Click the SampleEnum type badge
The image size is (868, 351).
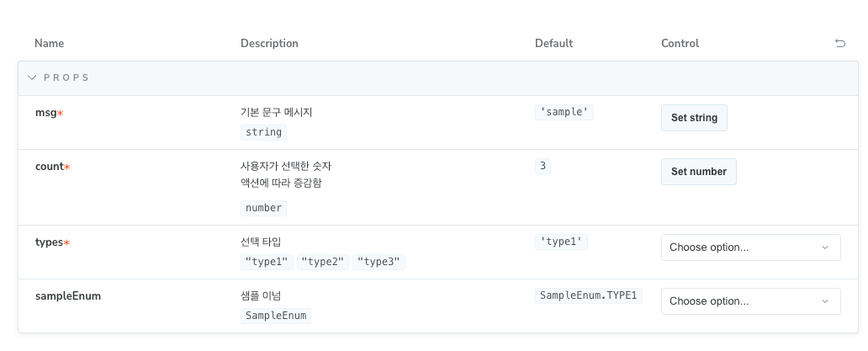276,316
